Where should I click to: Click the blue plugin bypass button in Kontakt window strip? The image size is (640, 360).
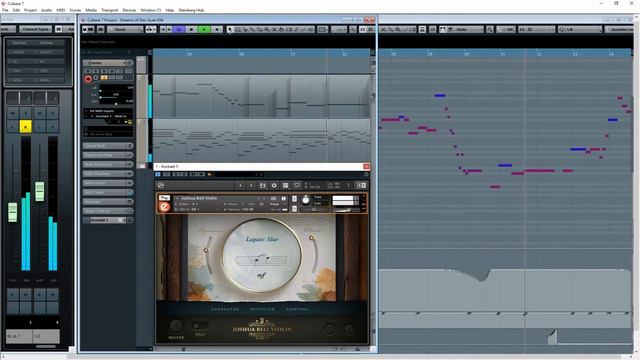coord(158,174)
